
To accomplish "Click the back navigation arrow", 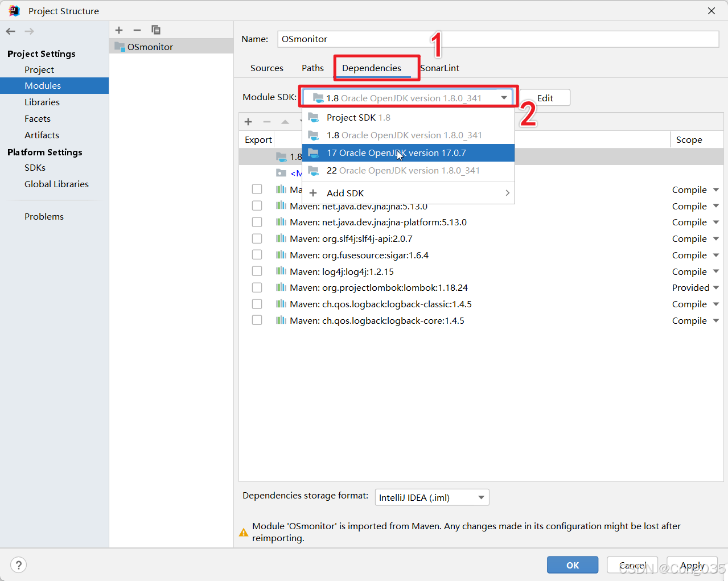I will coord(10,31).
